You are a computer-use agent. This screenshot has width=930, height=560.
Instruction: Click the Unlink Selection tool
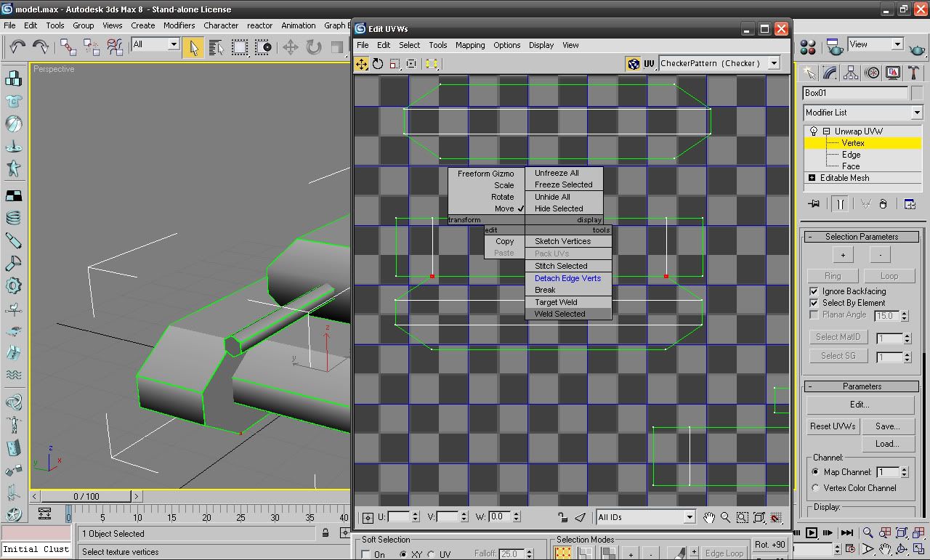[x=92, y=46]
